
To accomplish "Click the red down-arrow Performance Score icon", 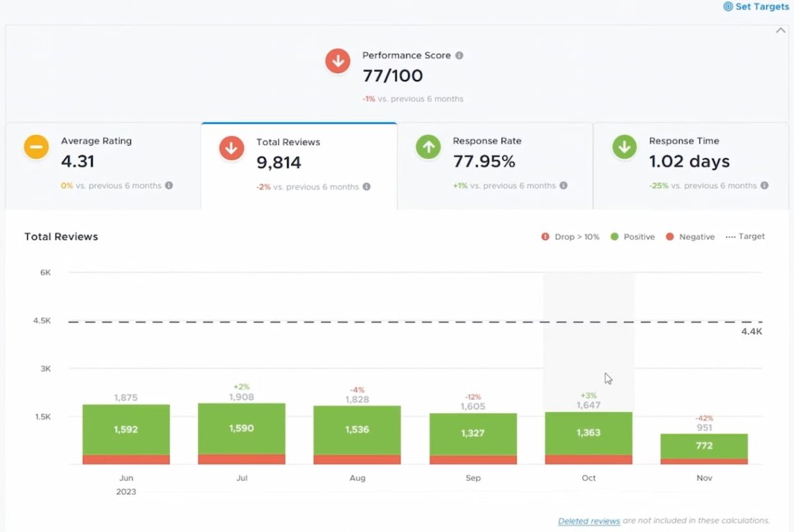I will tap(338, 61).
